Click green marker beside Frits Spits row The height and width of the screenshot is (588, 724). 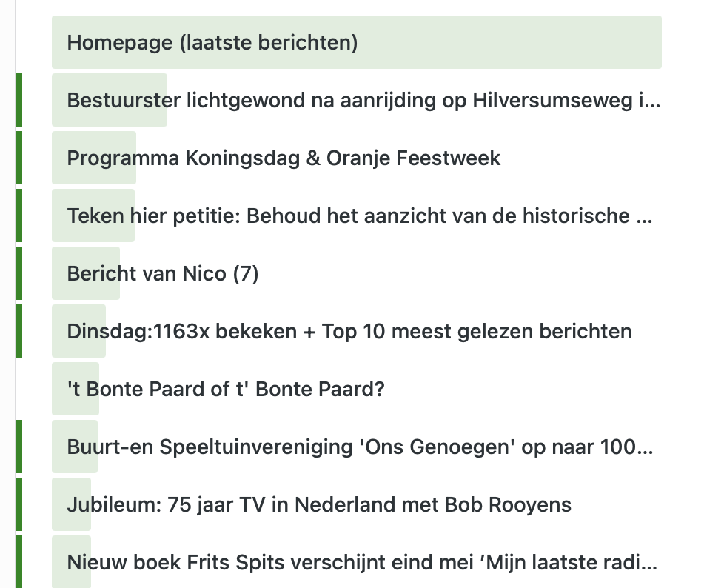point(19,562)
